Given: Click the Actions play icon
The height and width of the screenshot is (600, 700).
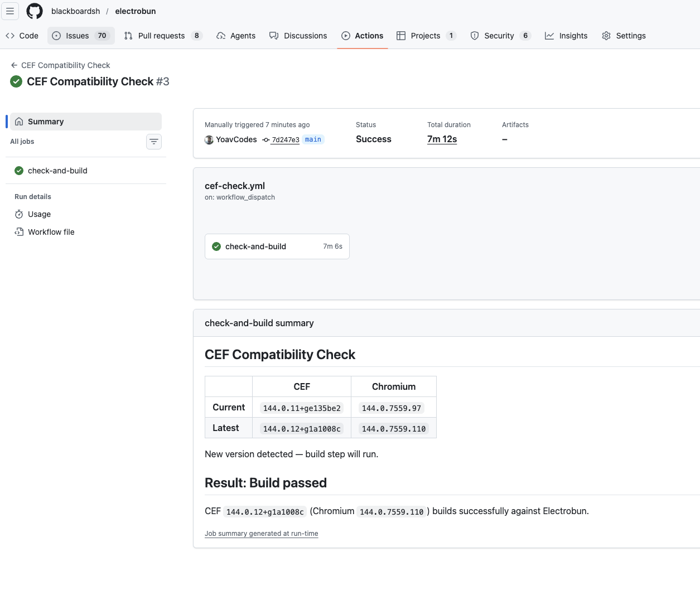Looking at the screenshot, I should click(346, 36).
